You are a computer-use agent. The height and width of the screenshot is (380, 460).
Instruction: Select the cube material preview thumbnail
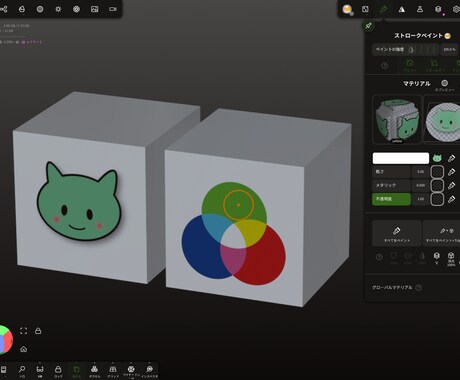point(397,119)
